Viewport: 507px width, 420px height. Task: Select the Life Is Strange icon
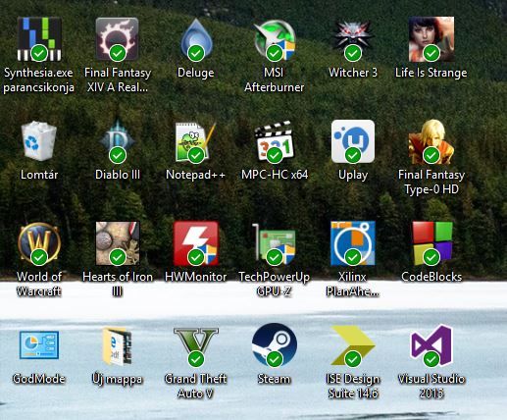pos(431,39)
